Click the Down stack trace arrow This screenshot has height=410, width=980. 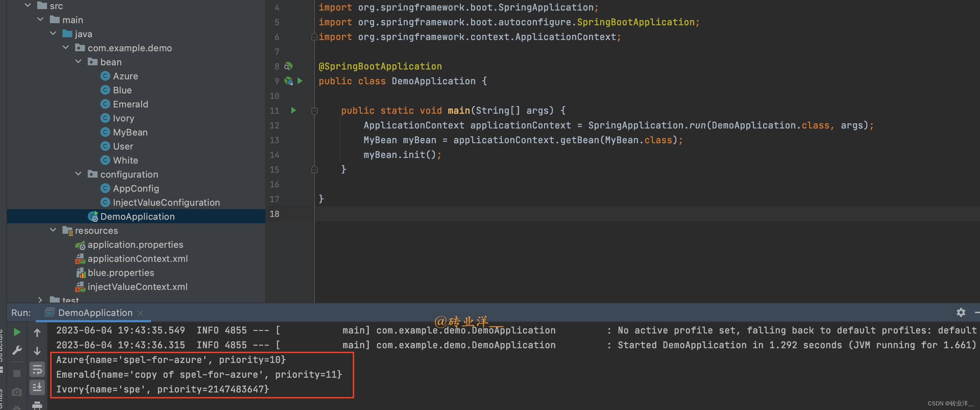point(37,351)
